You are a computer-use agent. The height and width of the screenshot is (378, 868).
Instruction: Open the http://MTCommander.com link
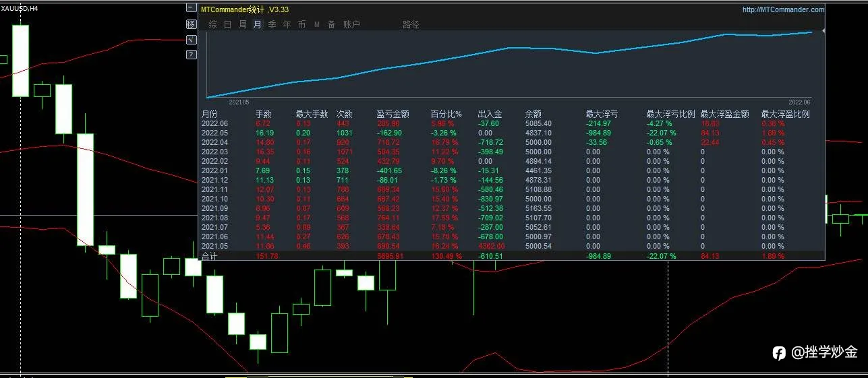783,9
